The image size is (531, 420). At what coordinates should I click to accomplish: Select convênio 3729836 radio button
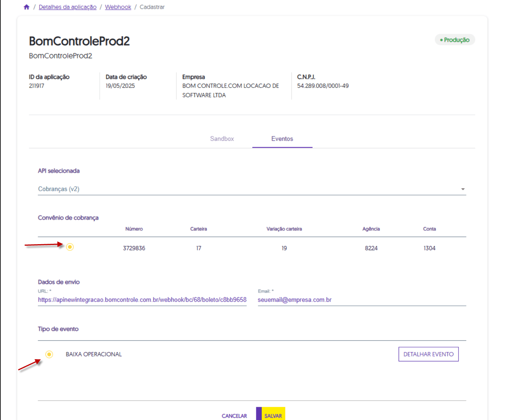pyautogui.click(x=70, y=247)
